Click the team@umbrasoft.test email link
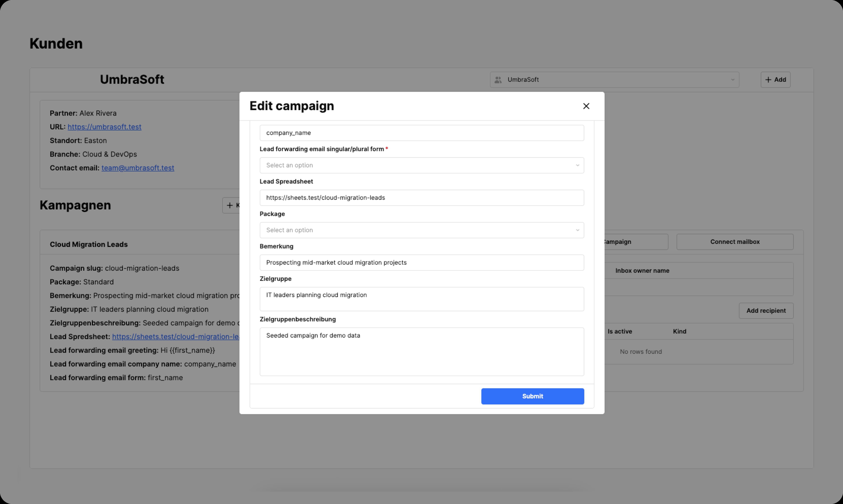This screenshot has height=504, width=843. (138, 168)
